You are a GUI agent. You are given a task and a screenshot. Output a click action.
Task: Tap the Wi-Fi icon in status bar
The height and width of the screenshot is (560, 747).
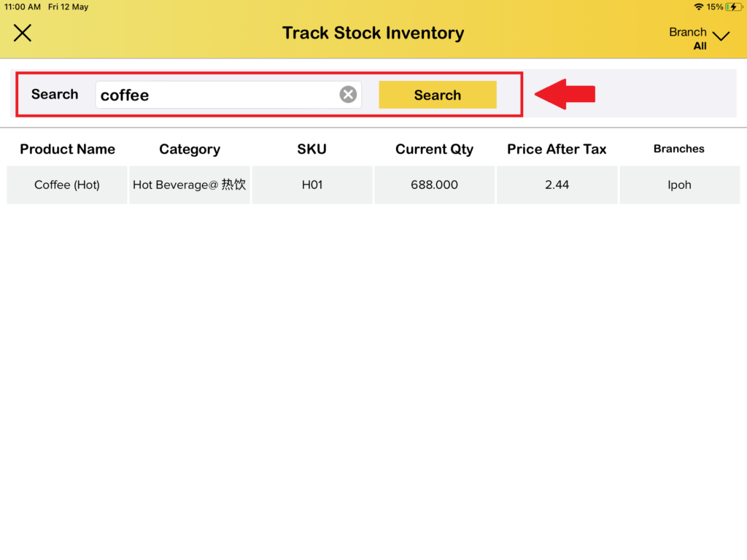coord(698,7)
